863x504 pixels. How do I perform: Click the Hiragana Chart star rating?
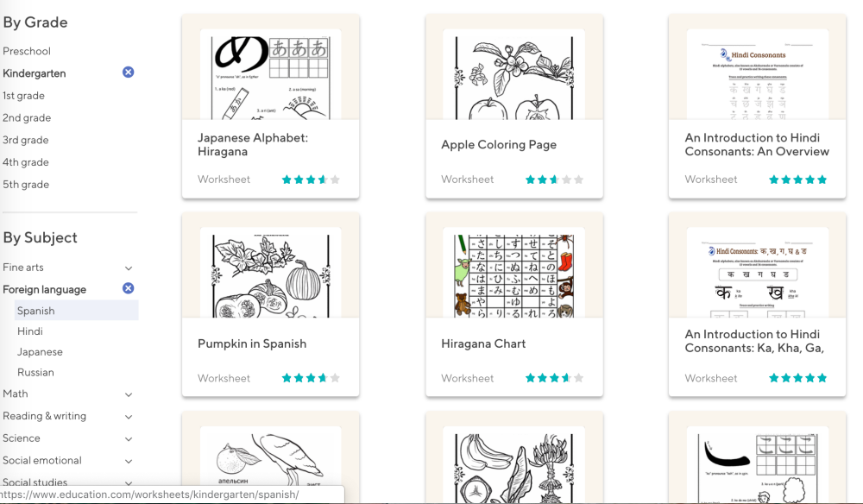pyautogui.click(x=555, y=378)
